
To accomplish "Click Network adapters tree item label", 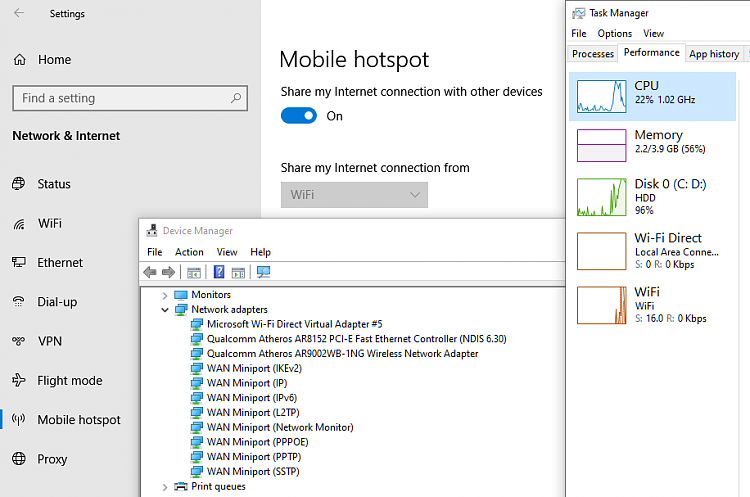I will [230, 309].
